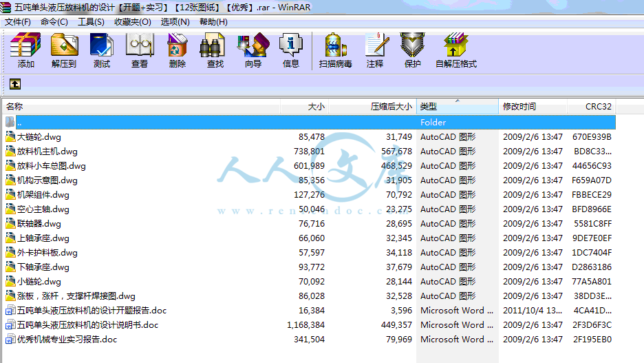Click the Word icon of 优秀机械专业实习报告.doc

tap(10, 339)
